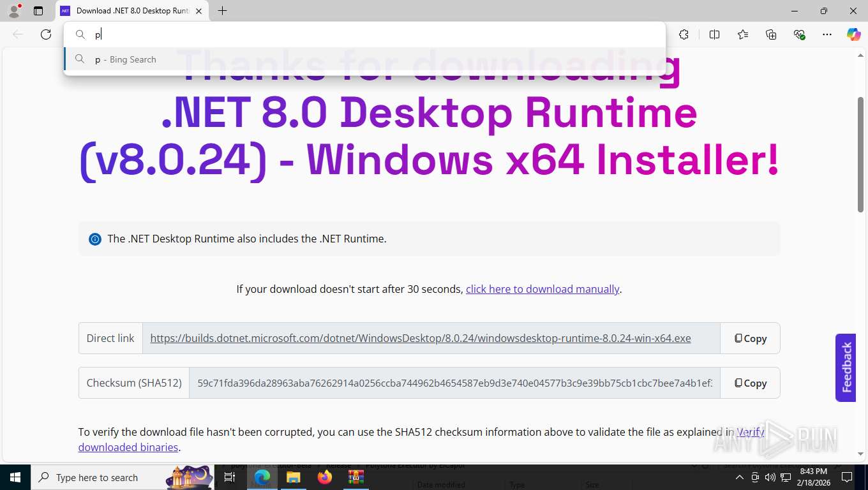The image size is (868, 490).
Task: Copy the SHA512 checksum
Action: (x=750, y=383)
